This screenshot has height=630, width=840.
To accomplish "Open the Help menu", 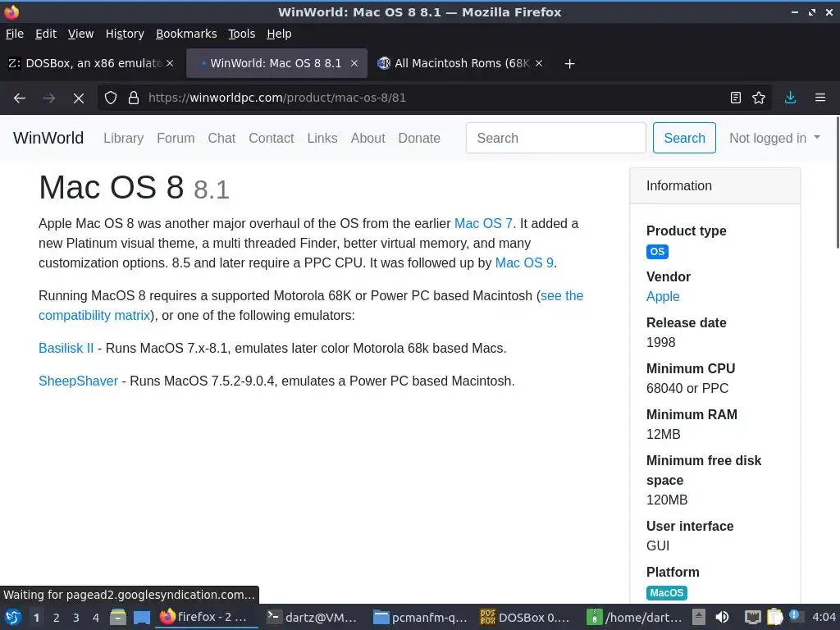I will (x=279, y=34).
